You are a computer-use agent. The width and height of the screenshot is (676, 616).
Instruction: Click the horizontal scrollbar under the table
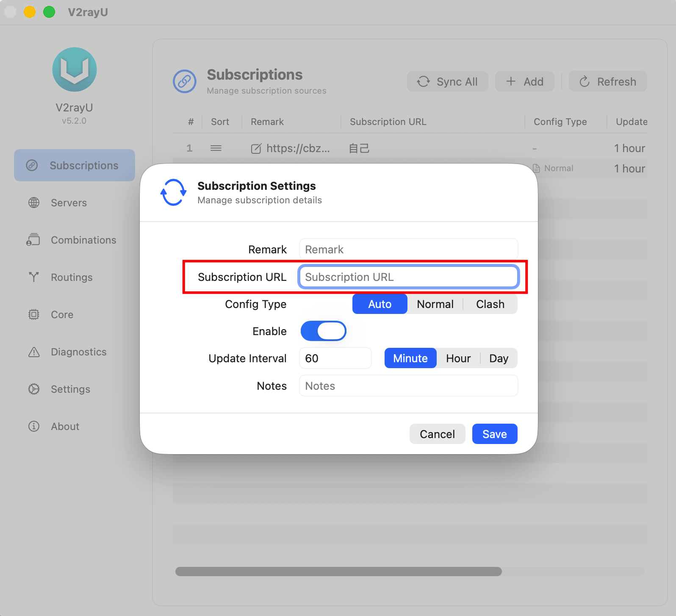point(338,572)
